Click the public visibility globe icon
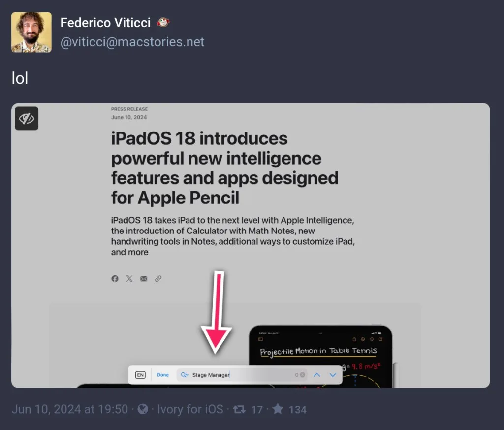The height and width of the screenshot is (430, 504). tap(143, 409)
